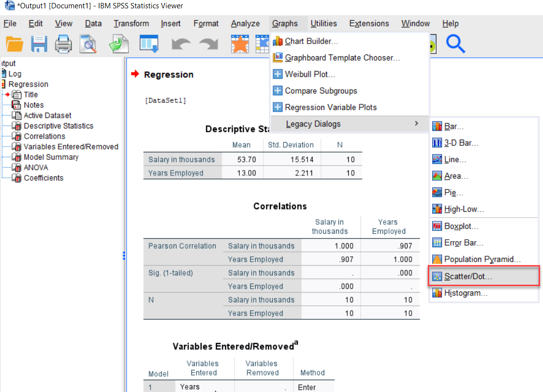
Task: Select Weibull Plot menu entry
Action: point(349,74)
